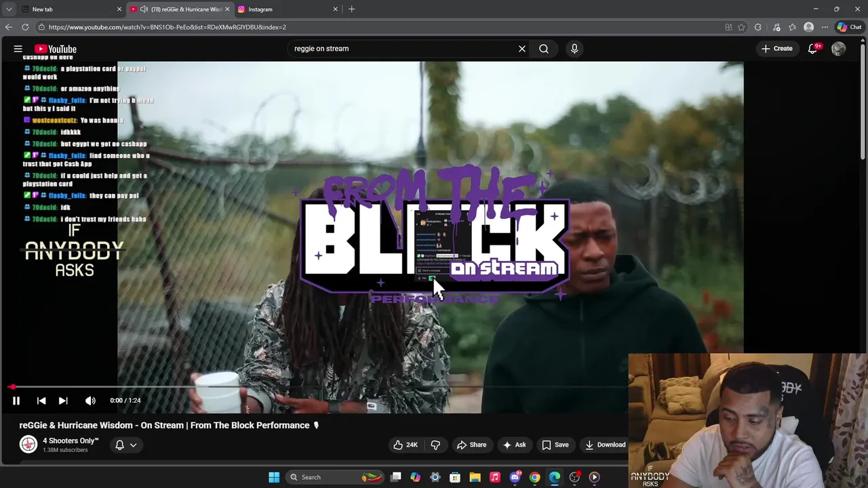The width and height of the screenshot is (868, 488).
Task: Download the video
Action: 605,445
